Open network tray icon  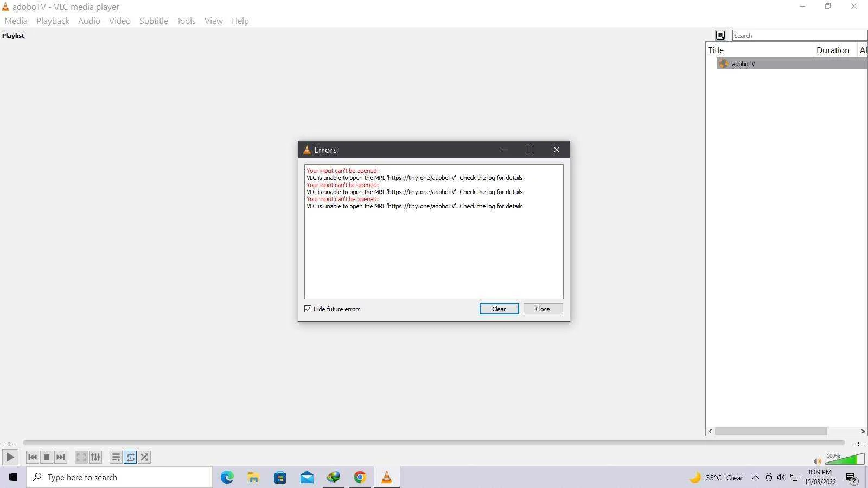[795, 478]
